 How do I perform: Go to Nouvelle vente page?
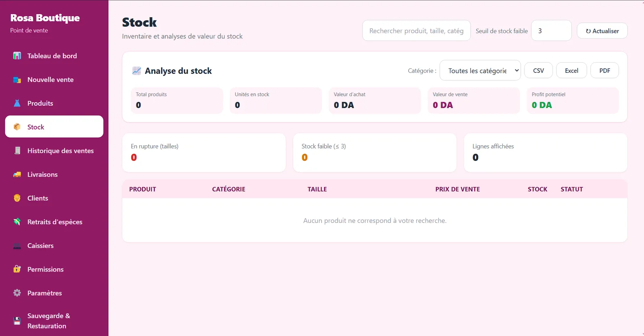(x=50, y=80)
